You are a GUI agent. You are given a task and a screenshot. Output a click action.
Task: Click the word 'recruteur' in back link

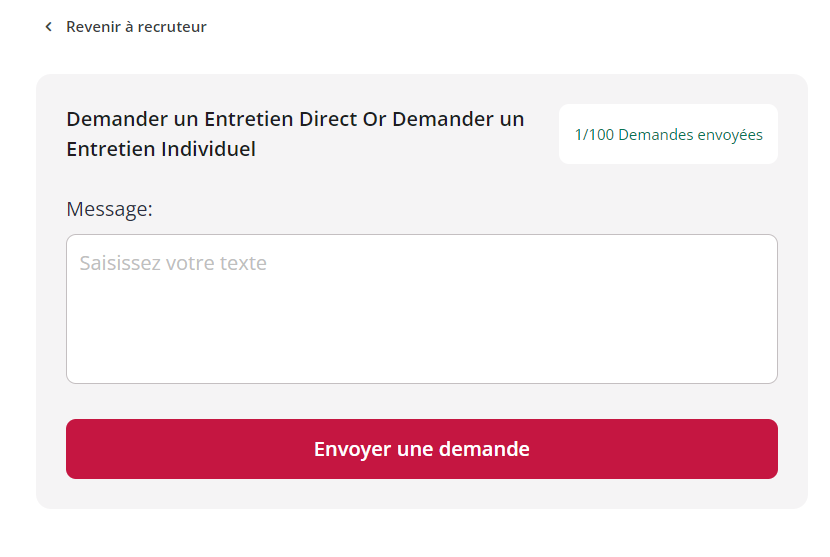172,26
